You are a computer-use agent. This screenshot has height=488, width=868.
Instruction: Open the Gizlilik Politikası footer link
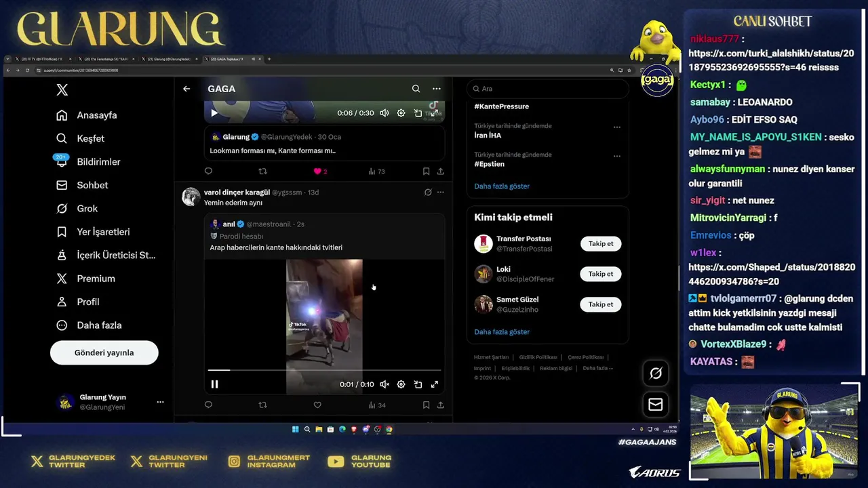538,357
